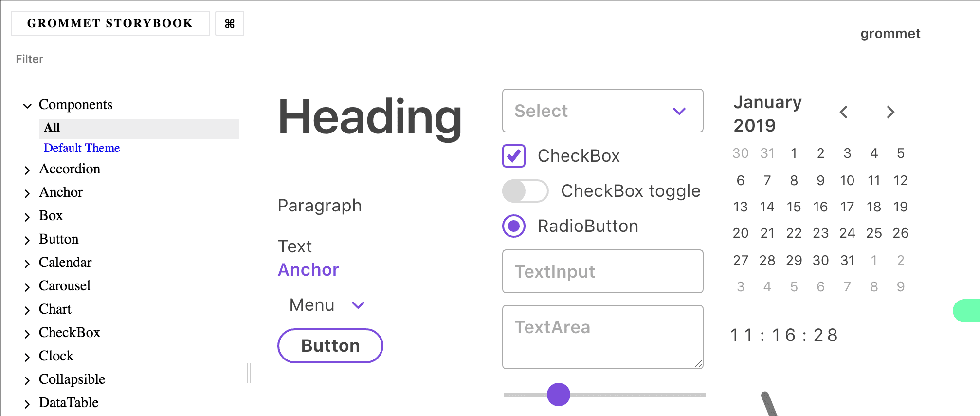Click inside the TextArea box

click(603, 337)
